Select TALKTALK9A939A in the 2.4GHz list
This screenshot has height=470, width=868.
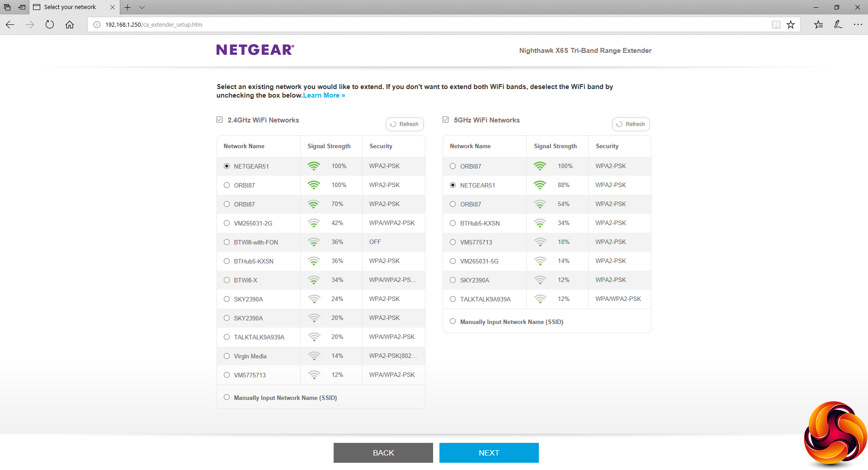click(x=227, y=337)
